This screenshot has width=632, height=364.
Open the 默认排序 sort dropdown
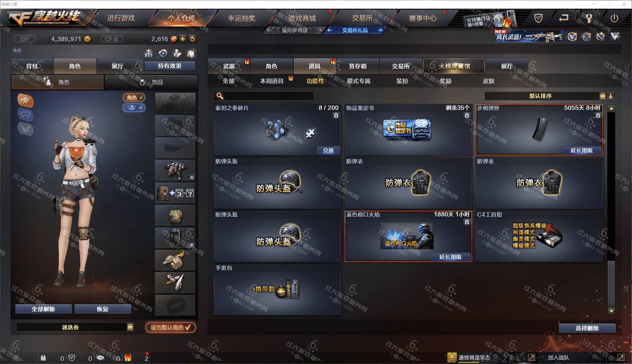click(602, 96)
